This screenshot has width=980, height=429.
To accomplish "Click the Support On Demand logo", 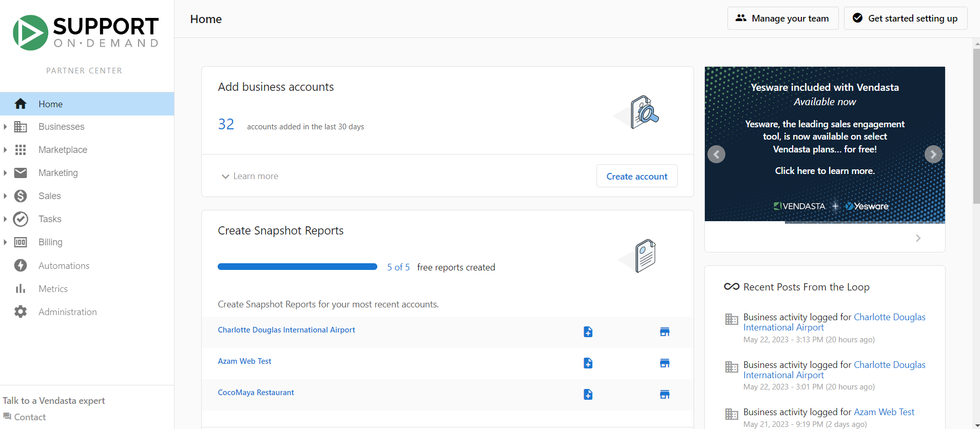I will 86,32.
